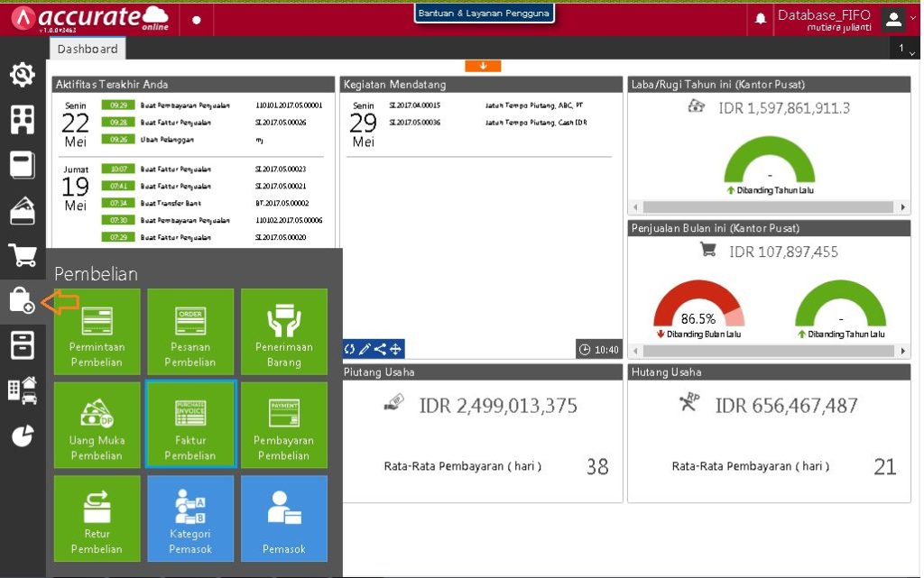This screenshot has height=578, width=924.
Task: Click the notification bell icon
Action: tap(761, 18)
